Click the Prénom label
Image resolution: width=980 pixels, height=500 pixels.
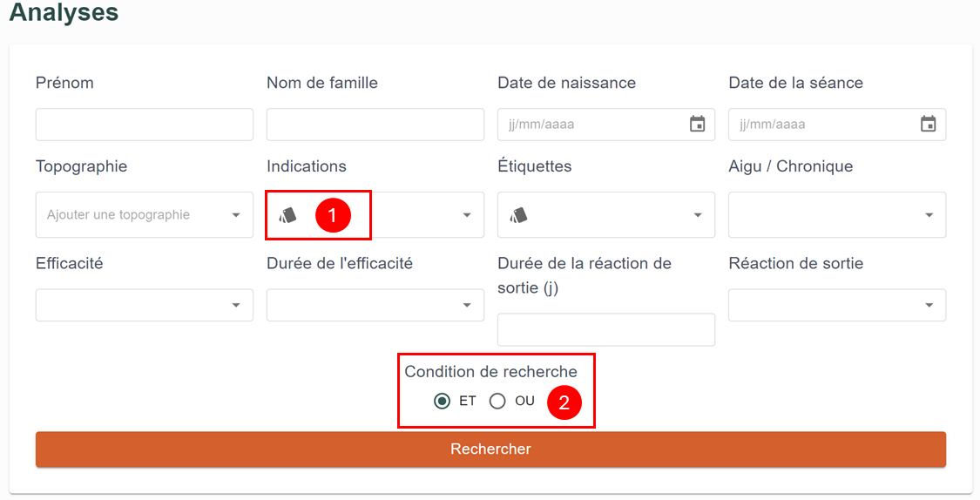tap(64, 83)
